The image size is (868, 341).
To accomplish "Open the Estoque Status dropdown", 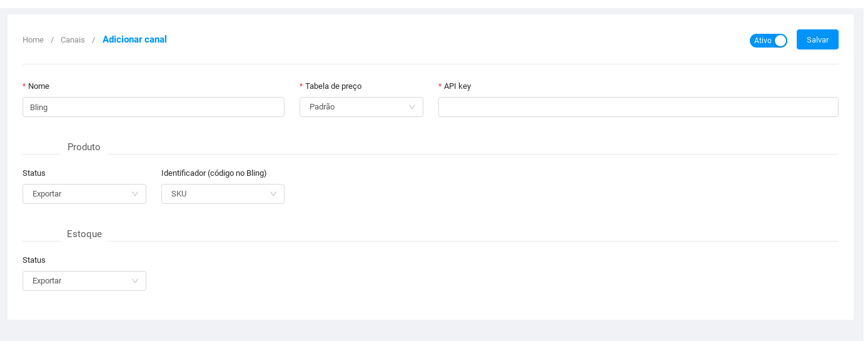I will (x=84, y=281).
